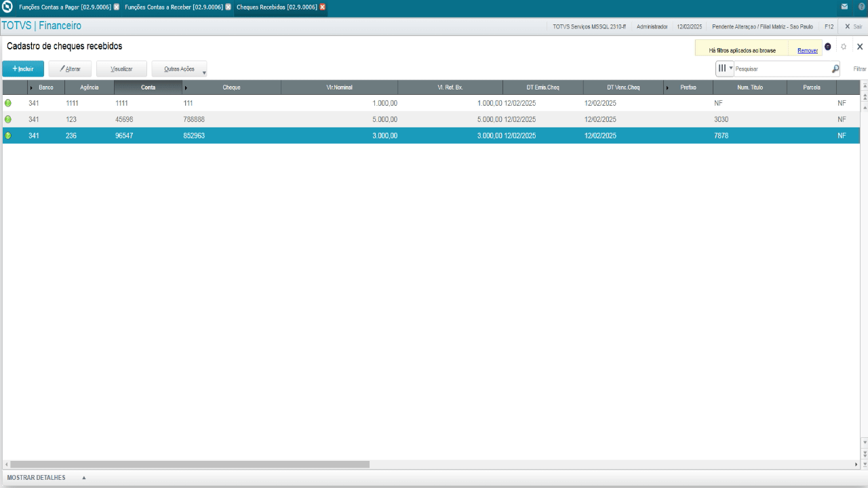
Task: Click the Incluir button
Action: (x=23, y=68)
